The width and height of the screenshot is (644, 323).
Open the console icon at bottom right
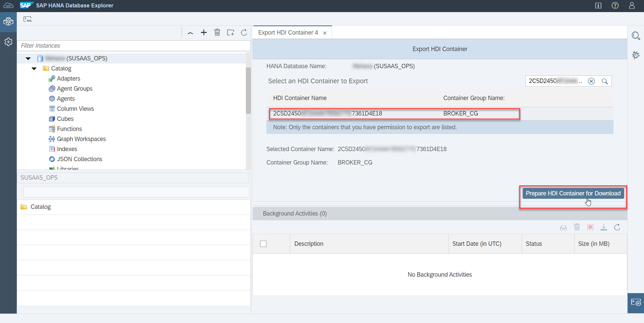(x=636, y=303)
